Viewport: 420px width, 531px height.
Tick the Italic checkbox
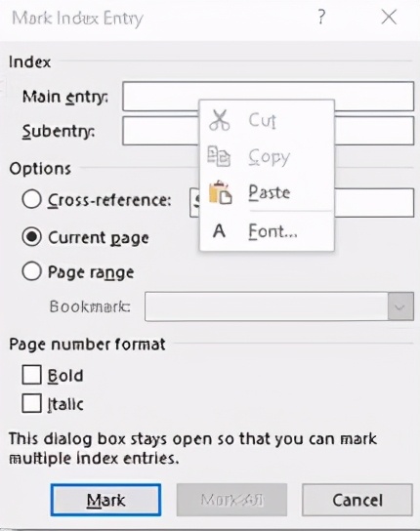coord(32,403)
